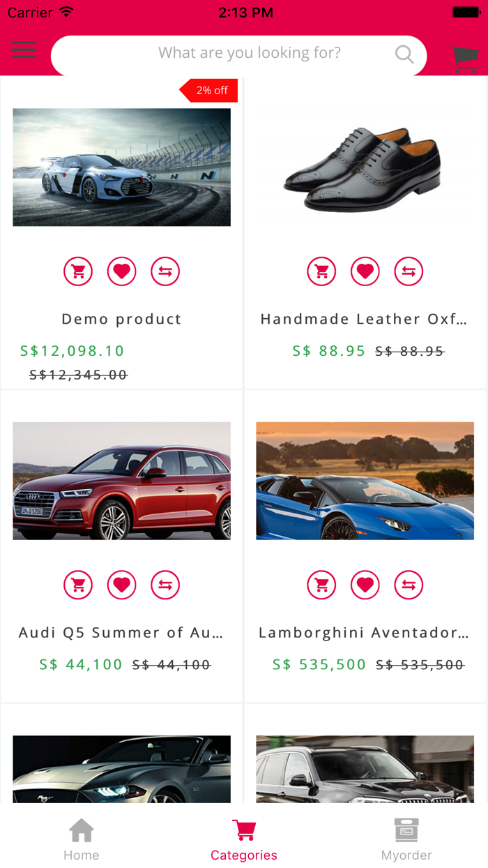Image resolution: width=488 pixels, height=868 pixels.
Task: Add Handmade Leather Oxford shoes to cart
Action: tap(321, 271)
